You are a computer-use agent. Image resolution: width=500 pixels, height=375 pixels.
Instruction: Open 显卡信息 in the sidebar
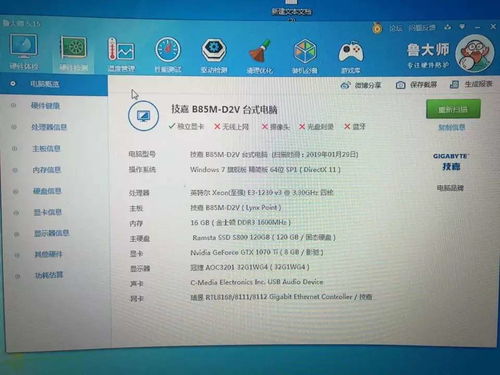tap(48, 212)
